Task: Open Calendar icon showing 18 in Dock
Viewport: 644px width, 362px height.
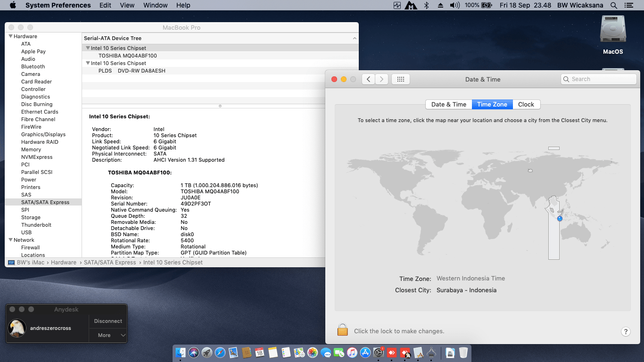Action: (x=260, y=352)
